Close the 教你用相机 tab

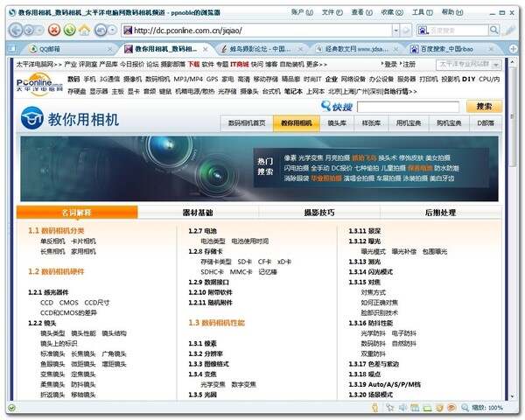coord(206,49)
